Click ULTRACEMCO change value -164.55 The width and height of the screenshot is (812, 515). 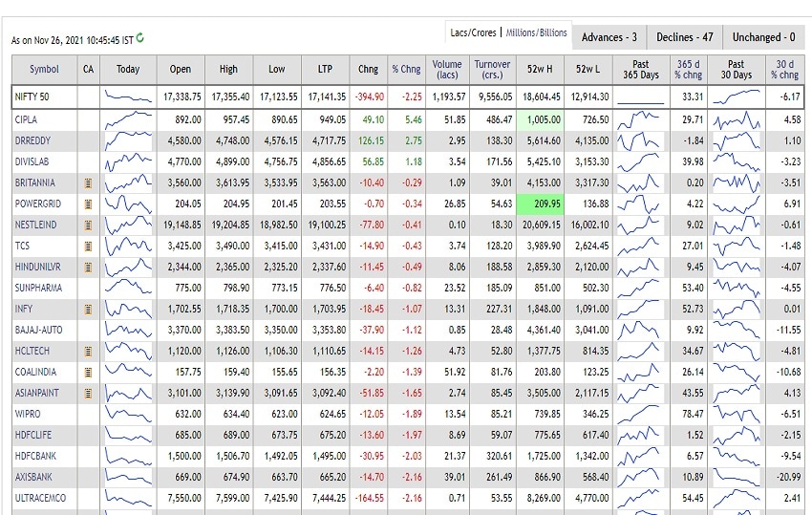pos(370,499)
